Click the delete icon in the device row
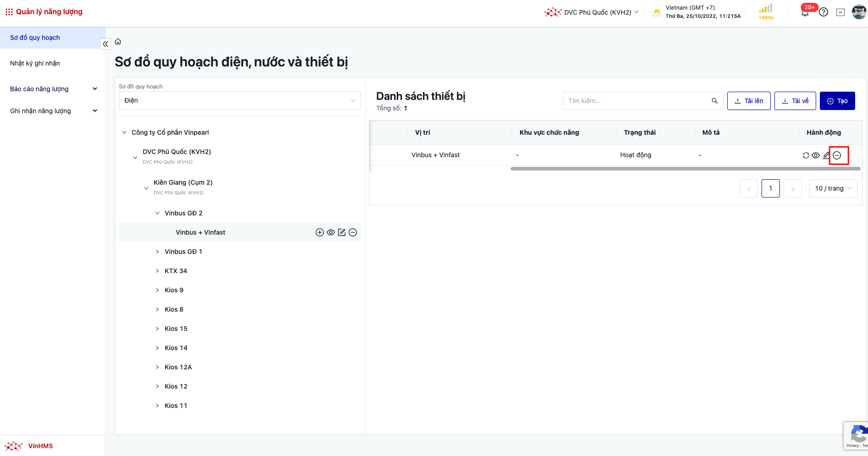The image size is (868, 456). [837, 155]
